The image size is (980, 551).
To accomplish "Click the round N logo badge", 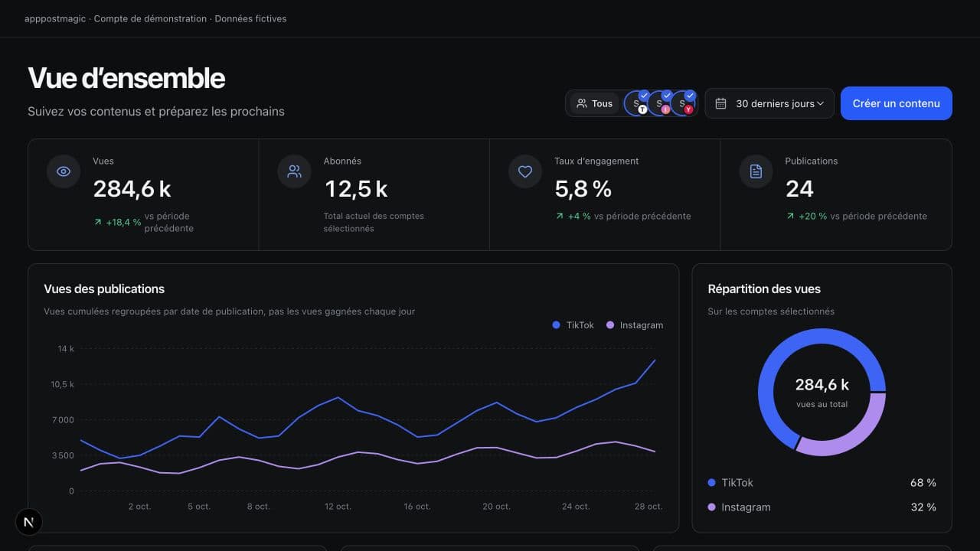I will (x=29, y=522).
